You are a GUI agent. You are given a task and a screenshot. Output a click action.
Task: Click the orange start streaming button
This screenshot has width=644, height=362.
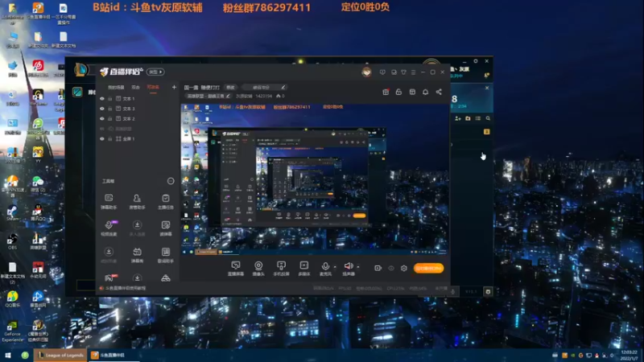pos(428,268)
